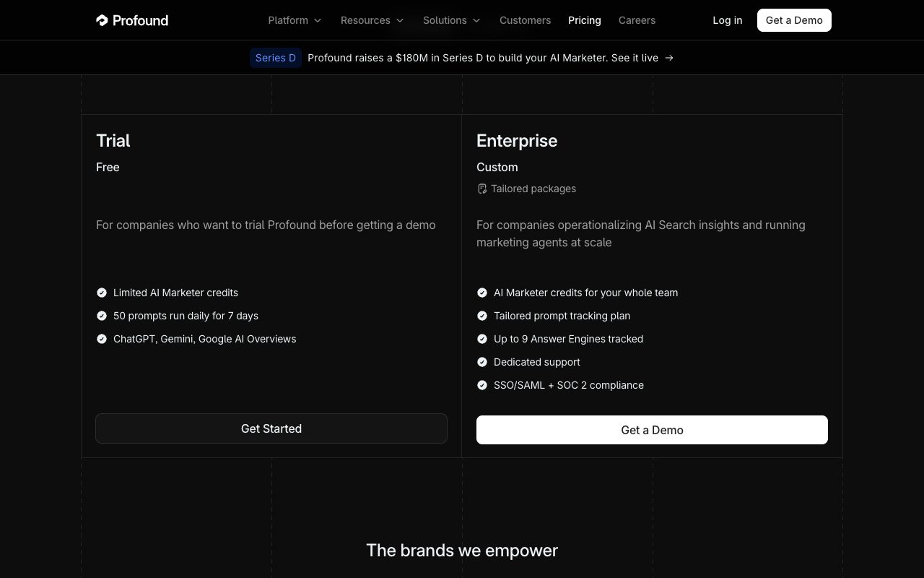The width and height of the screenshot is (924, 578).
Task: Click the checkmark beside AI Marketer credits for whole team
Action: pyautogui.click(x=482, y=293)
